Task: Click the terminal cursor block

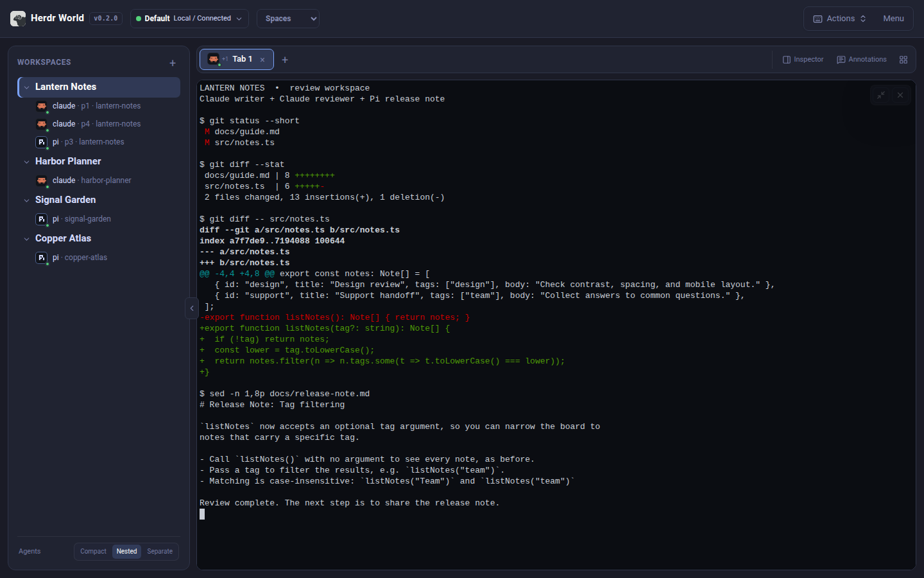Action: [202, 514]
